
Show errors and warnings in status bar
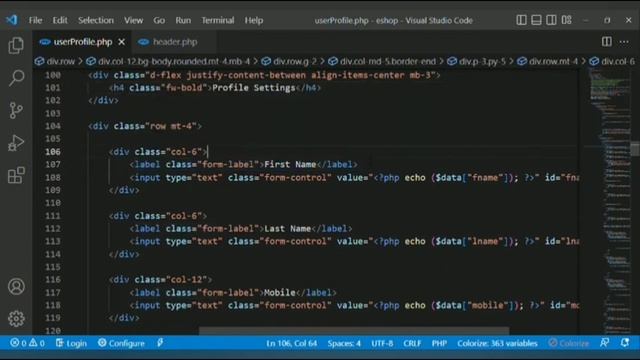tap(27, 343)
